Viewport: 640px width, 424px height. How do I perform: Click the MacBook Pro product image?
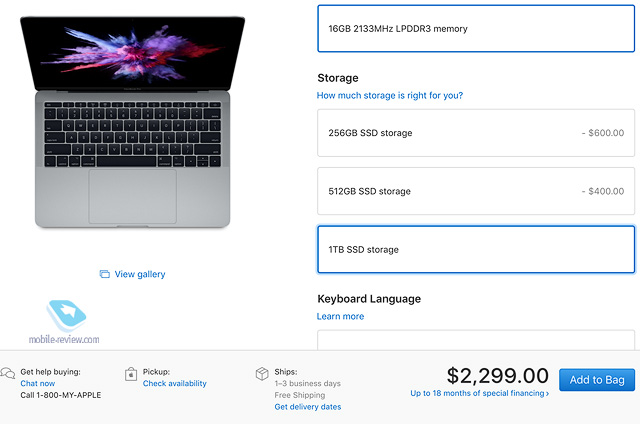click(x=133, y=122)
